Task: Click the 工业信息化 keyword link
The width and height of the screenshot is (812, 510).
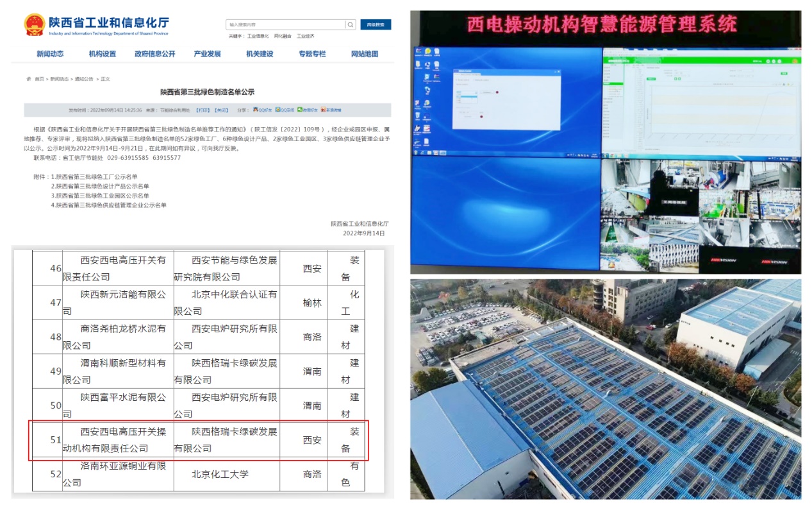Action: pyautogui.click(x=258, y=36)
